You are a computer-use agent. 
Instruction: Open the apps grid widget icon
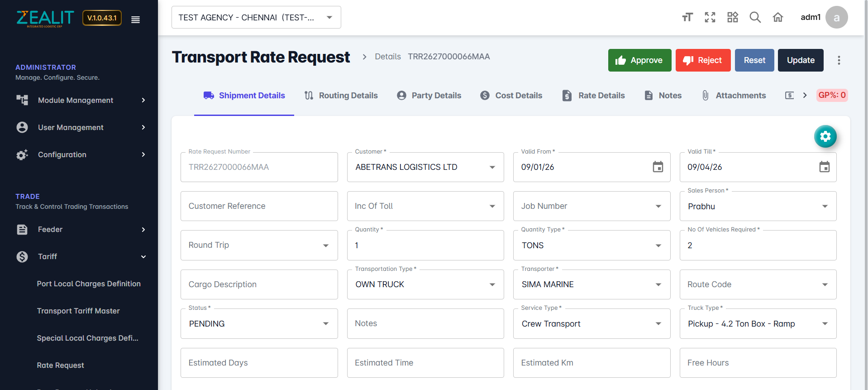(732, 17)
